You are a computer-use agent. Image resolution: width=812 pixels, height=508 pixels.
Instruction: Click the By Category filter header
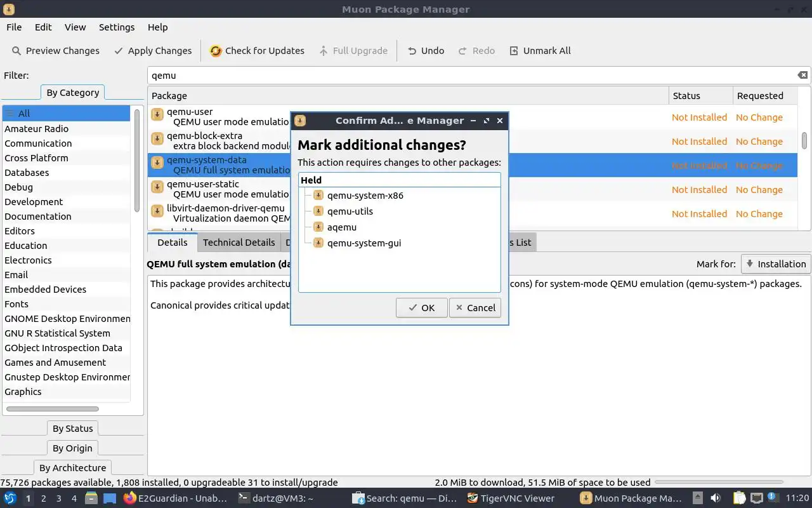(x=73, y=93)
